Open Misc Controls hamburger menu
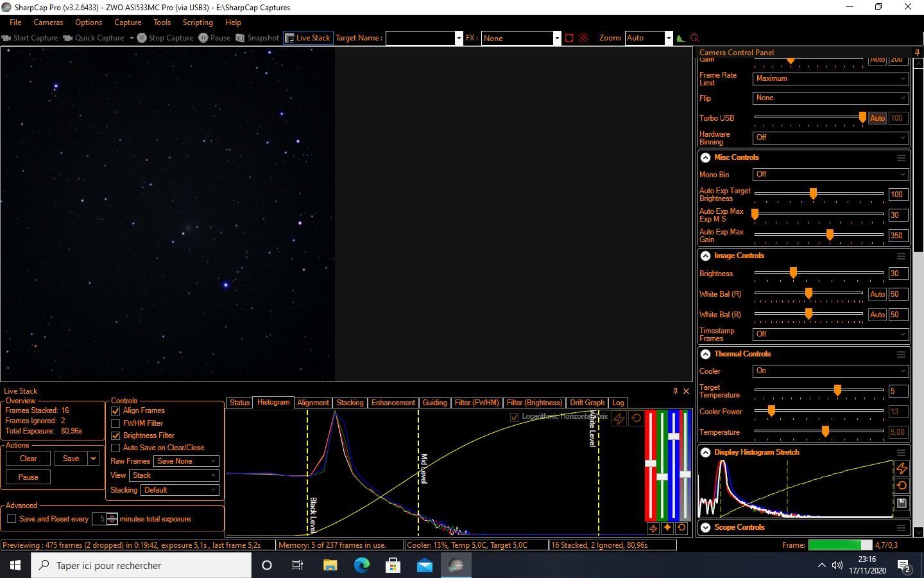 click(x=902, y=157)
